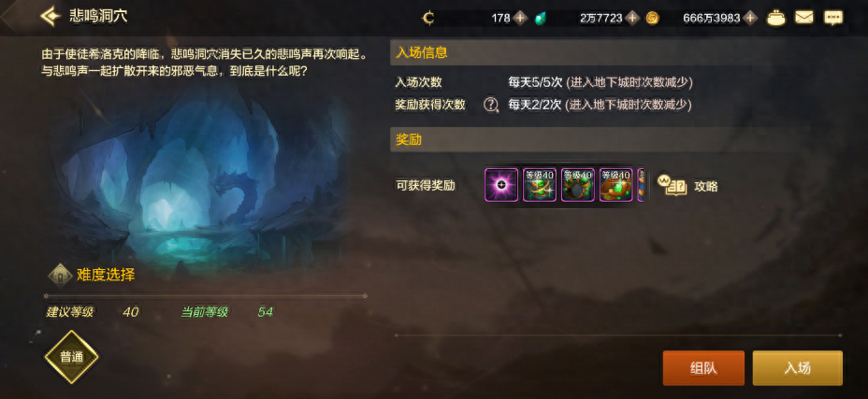
Task: Tap the plus beside 2万7723 gems
Action: (632, 19)
